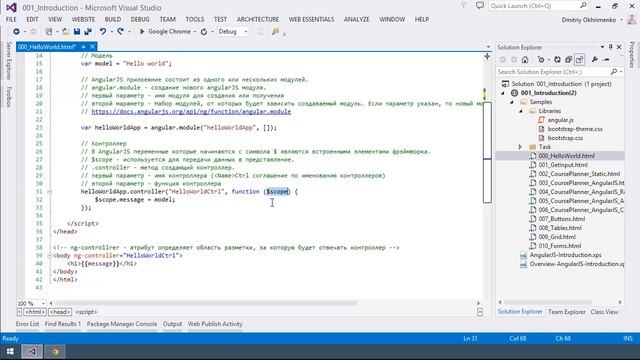Collapse the Samples folder node

512,102
